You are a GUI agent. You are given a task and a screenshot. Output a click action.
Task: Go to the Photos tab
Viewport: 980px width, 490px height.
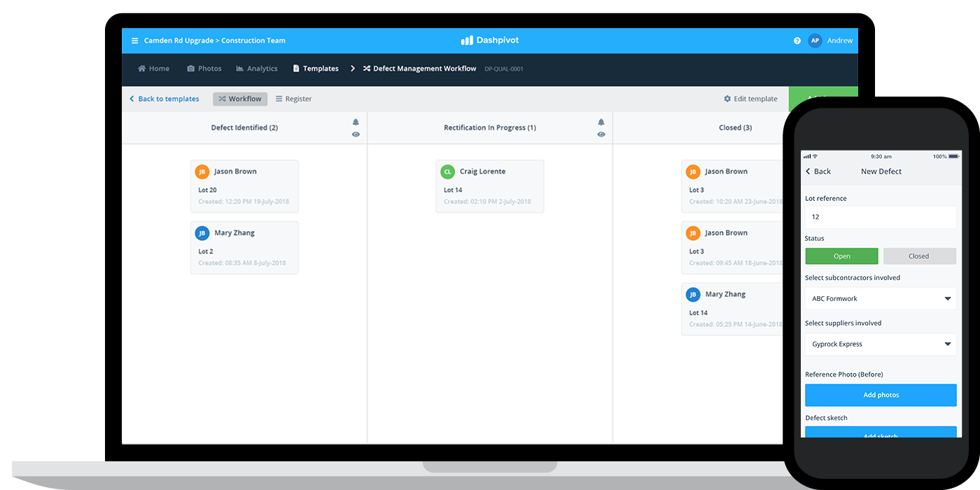pyautogui.click(x=204, y=69)
